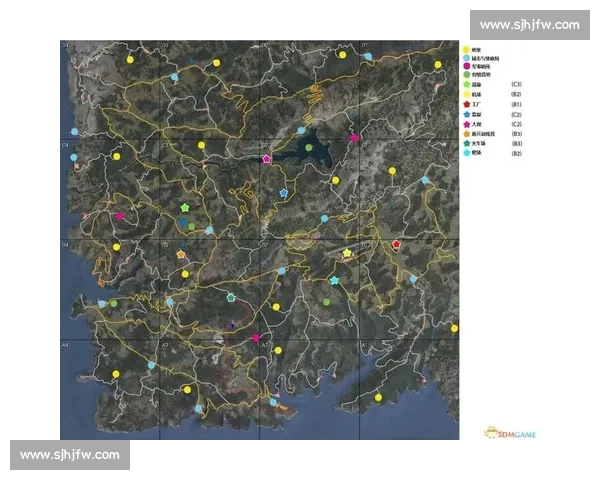Viewport: 600px width, 480px height.
Task: Click the light blue circle icon in the legend
Action: (x=466, y=58)
